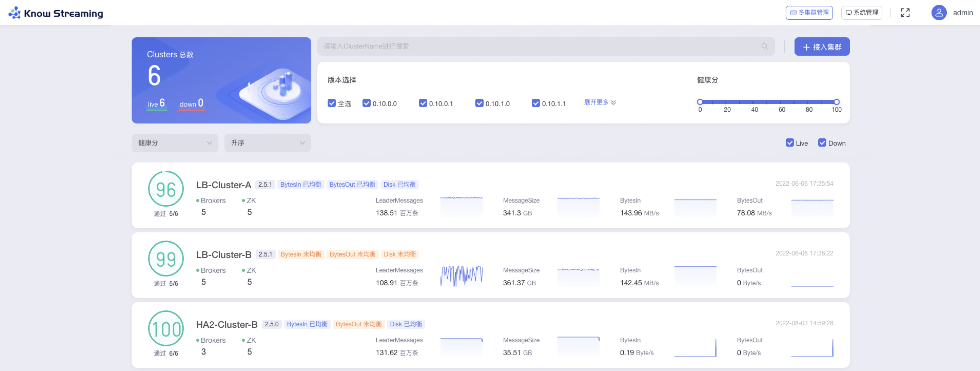This screenshot has width=980, height=371.
Task: Open the 升序 sort order dropdown
Action: click(x=267, y=143)
